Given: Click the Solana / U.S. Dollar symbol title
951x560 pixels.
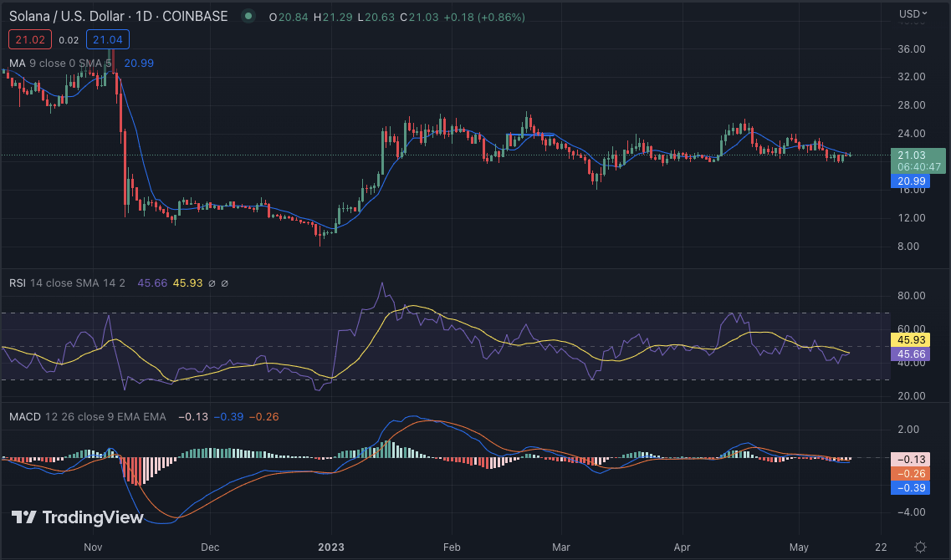Looking at the screenshot, I should click(x=118, y=17).
